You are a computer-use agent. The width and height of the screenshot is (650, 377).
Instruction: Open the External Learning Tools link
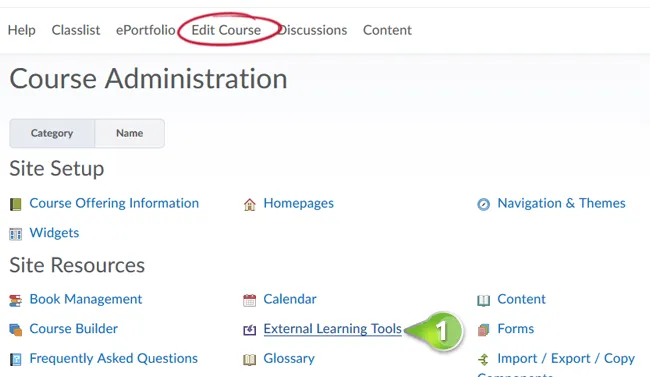[x=332, y=329]
